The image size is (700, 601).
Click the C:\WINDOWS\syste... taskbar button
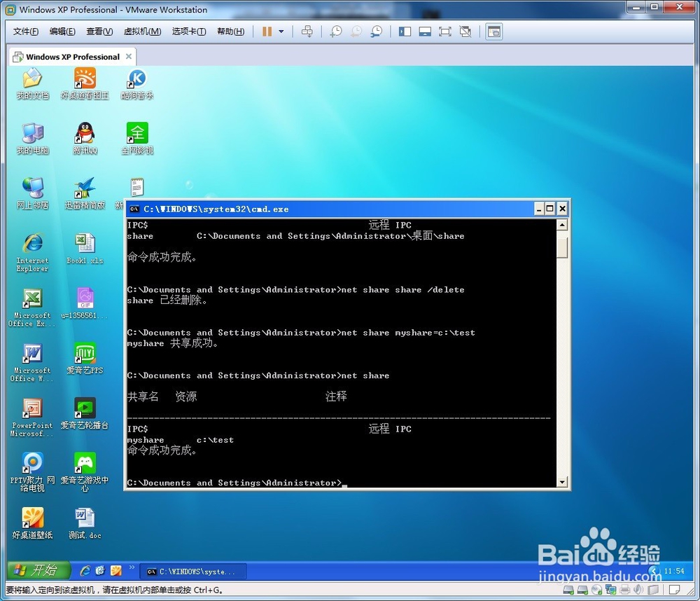click(x=193, y=572)
